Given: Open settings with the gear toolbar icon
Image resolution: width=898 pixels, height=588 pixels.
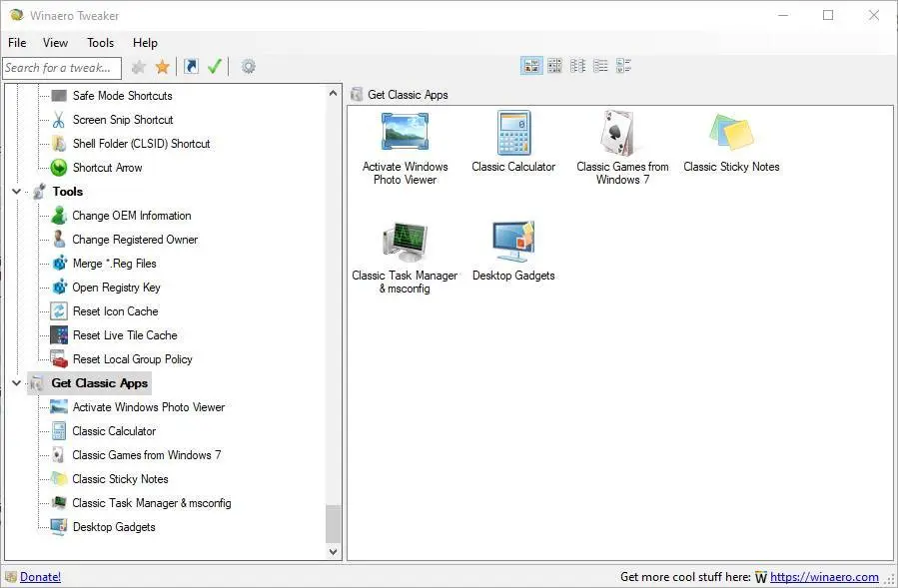Looking at the screenshot, I should pyautogui.click(x=248, y=67).
